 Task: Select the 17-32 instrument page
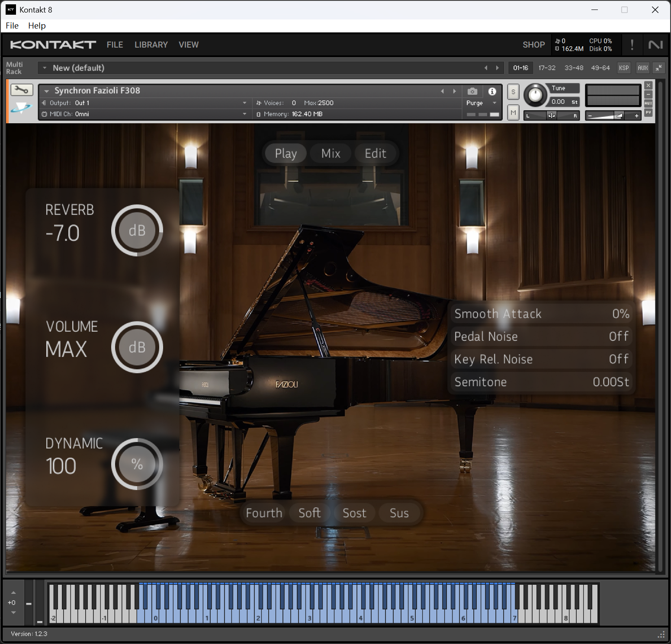click(x=547, y=68)
